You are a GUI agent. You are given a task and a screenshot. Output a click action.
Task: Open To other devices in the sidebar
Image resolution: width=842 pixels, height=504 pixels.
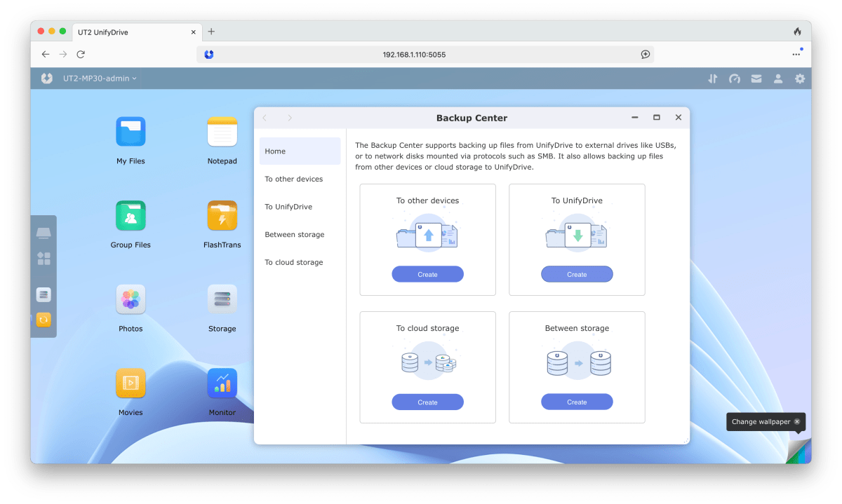(x=300, y=179)
